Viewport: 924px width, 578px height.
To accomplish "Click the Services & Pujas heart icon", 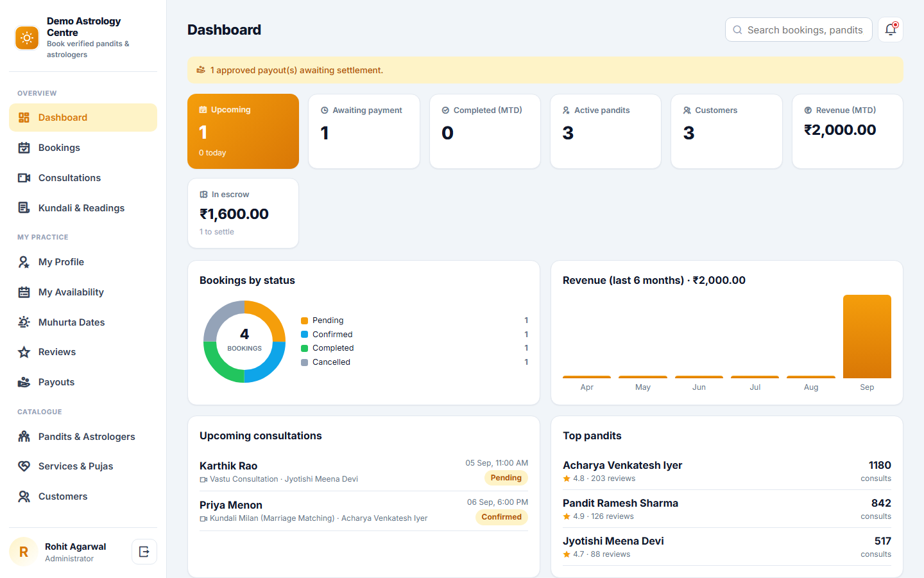I will (24, 466).
